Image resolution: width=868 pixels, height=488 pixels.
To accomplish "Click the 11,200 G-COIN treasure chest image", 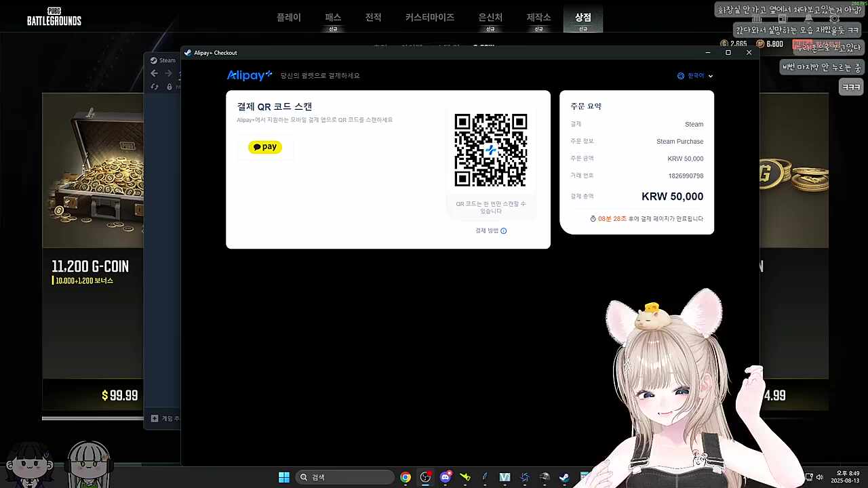I will click(93, 171).
